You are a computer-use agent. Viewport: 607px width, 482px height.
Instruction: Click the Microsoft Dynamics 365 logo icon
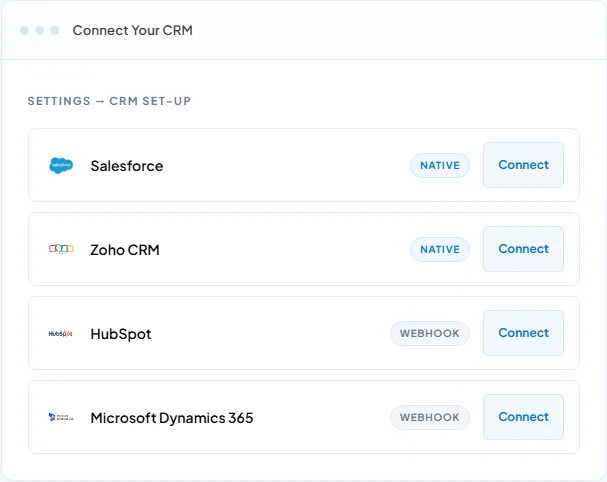coord(61,417)
